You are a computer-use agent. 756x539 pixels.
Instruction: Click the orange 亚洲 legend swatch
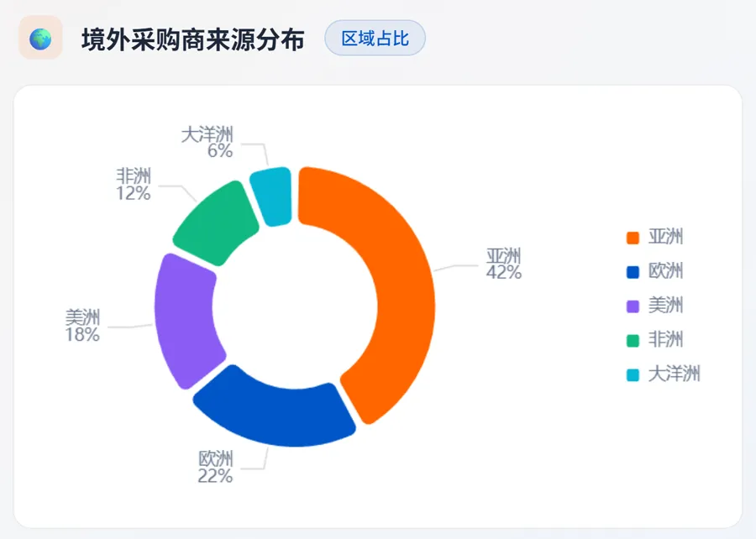pos(633,238)
